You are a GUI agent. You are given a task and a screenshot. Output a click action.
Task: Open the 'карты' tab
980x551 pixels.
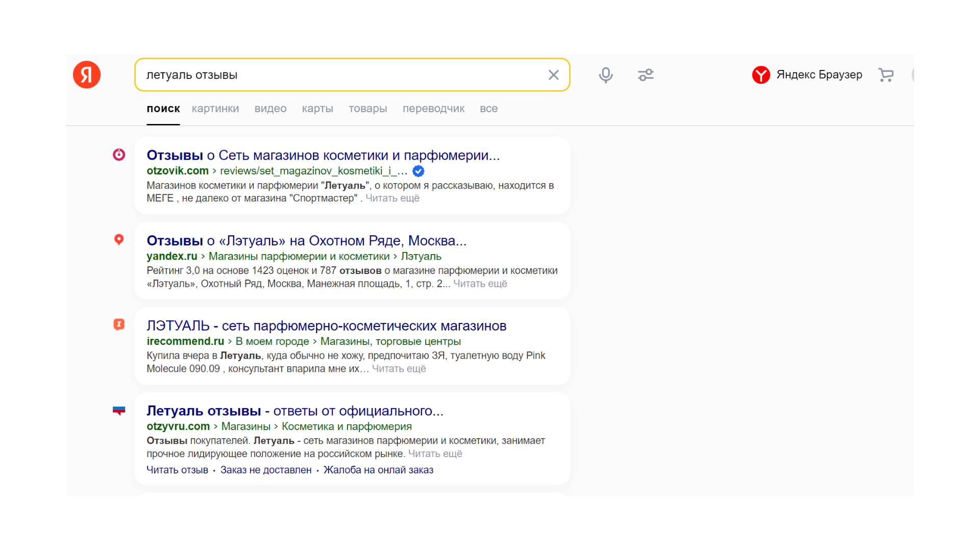[x=317, y=109]
